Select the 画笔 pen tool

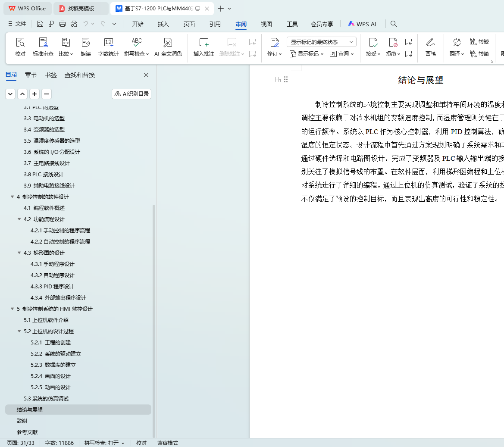coord(431,47)
